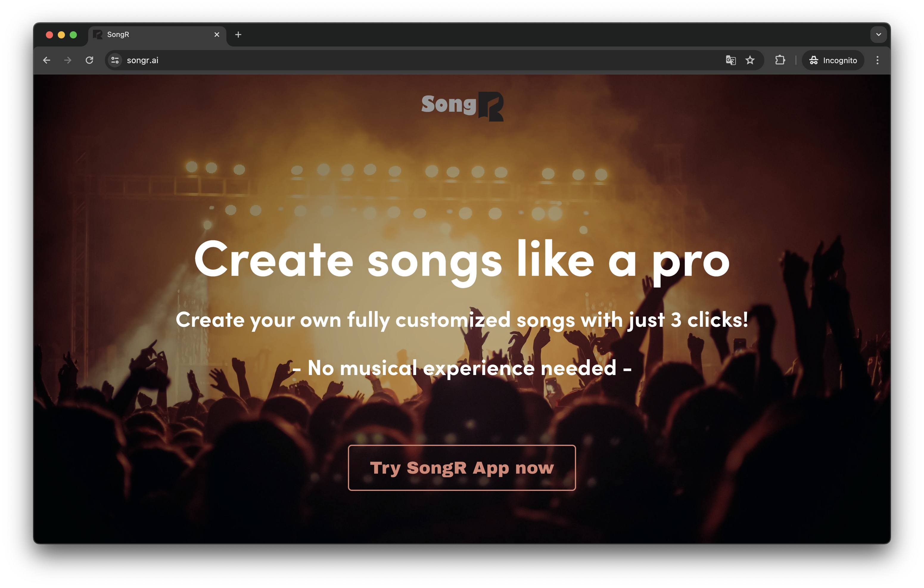The image size is (924, 588).
Task: Click the red close window button
Action: (49, 35)
